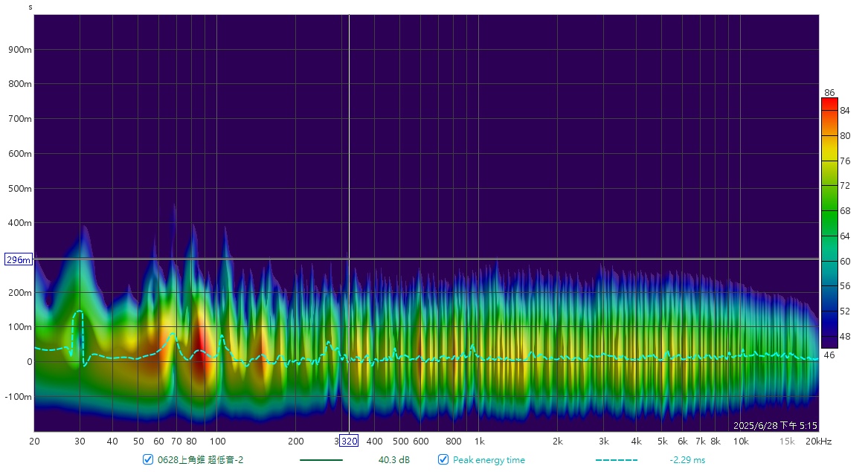
Task: Click the 76 color scale value
Action: click(845, 161)
